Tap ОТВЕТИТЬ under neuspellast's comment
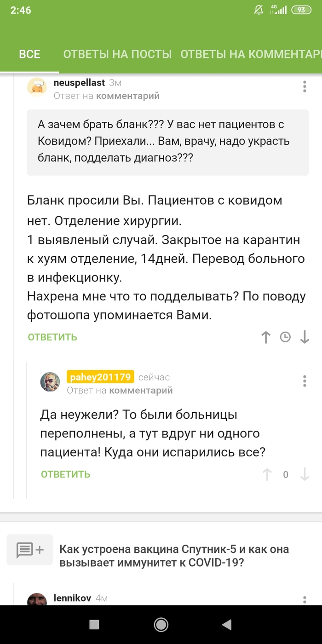This screenshot has height=644, width=322. coord(52,337)
